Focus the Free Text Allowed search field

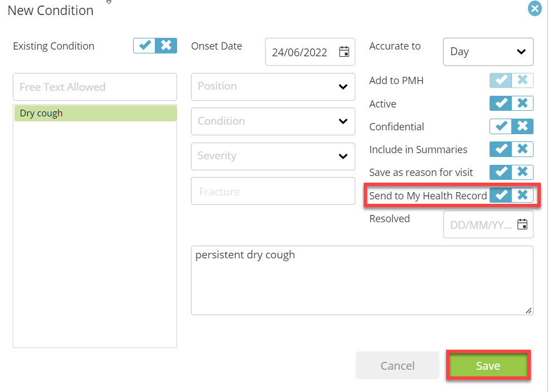(x=95, y=87)
